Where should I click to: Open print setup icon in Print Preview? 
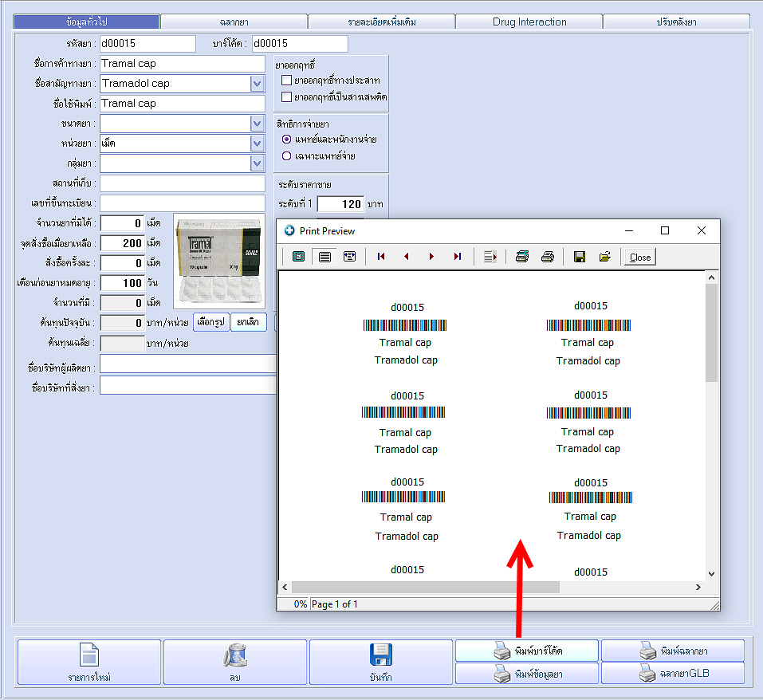522,257
